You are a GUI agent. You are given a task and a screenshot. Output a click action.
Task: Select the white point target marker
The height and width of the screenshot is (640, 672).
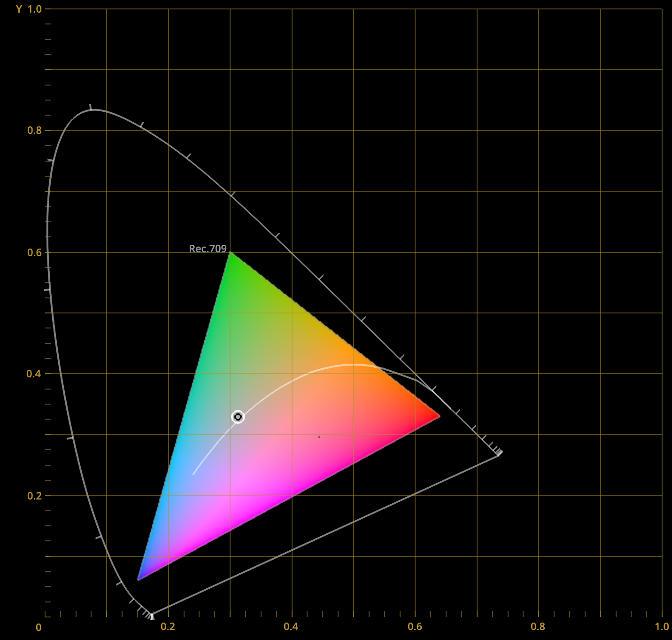(x=238, y=416)
